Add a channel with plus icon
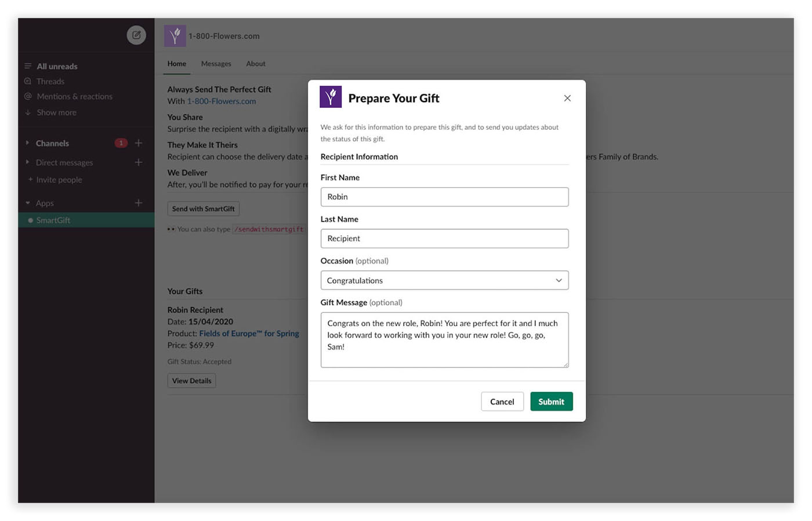 pos(139,143)
